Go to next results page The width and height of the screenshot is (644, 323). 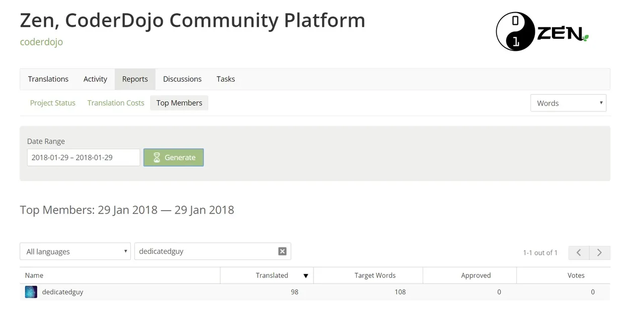(x=600, y=252)
